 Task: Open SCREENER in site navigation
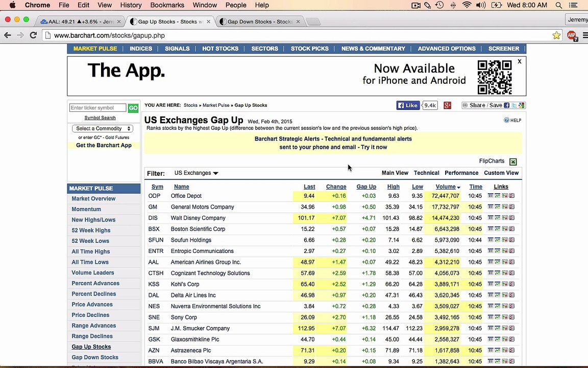click(x=504, y=49)
